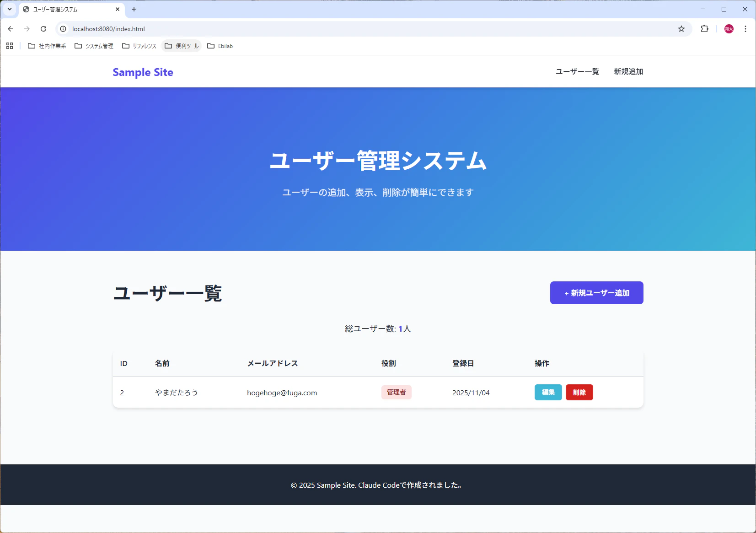Click the ユーザー一覧 section heading
The width and height of the screenshot is (756, 533).
[167, 293]
